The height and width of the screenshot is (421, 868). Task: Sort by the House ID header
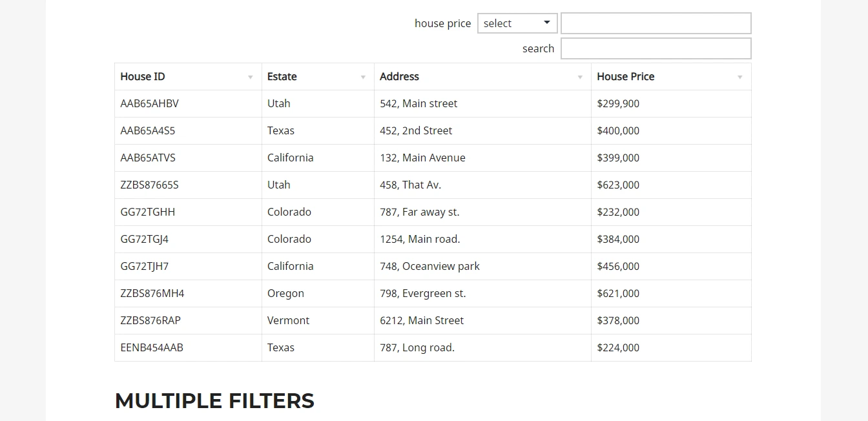[143, 76]
